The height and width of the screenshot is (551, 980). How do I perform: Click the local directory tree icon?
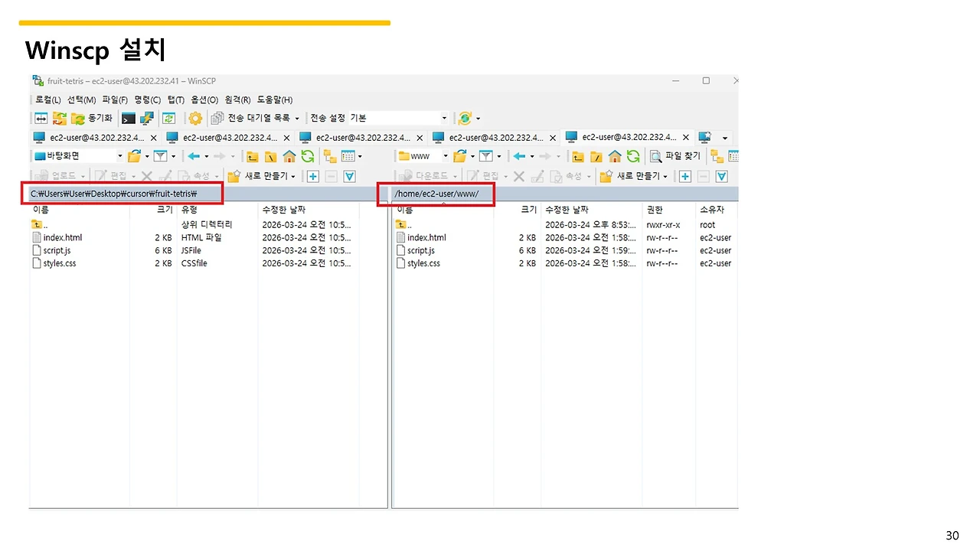point(330,156)
